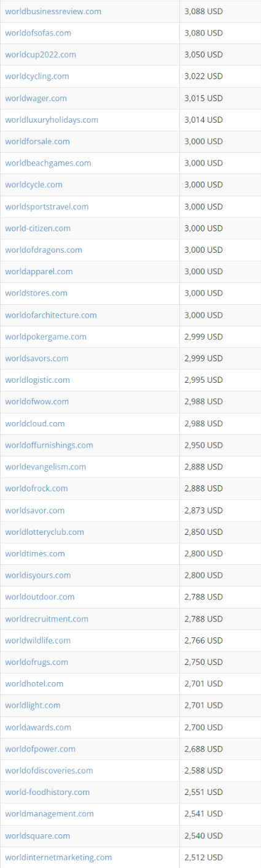This screenshot has width=261, height=868.
Task: Open the worldbusinessreview.com domain link
Action: coord(53,11)
